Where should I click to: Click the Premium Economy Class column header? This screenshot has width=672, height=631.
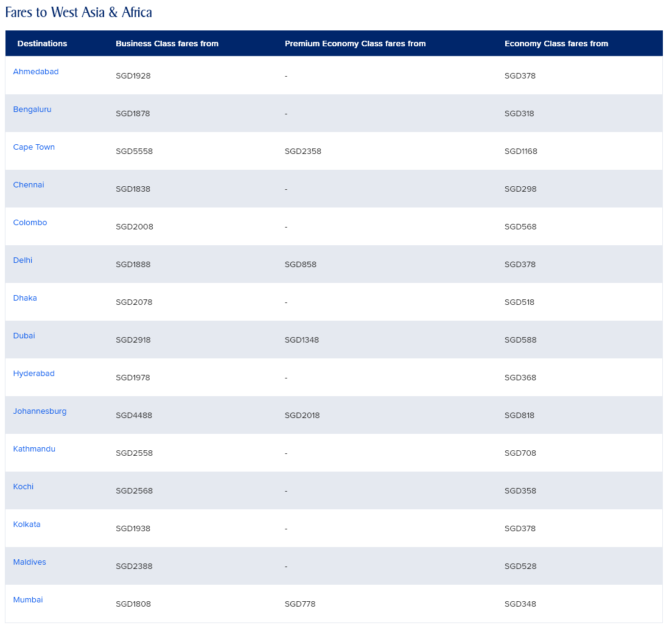click(355, 44)
